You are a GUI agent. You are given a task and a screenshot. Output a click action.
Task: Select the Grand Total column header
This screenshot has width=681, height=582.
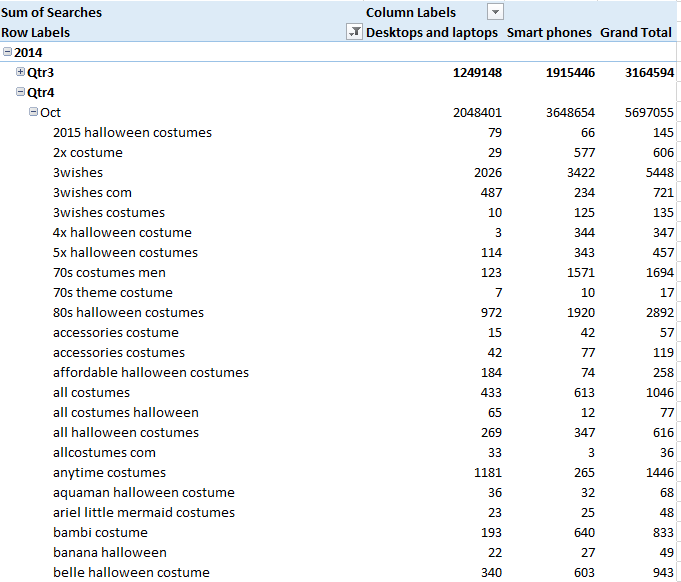click(x=636, y=33)
